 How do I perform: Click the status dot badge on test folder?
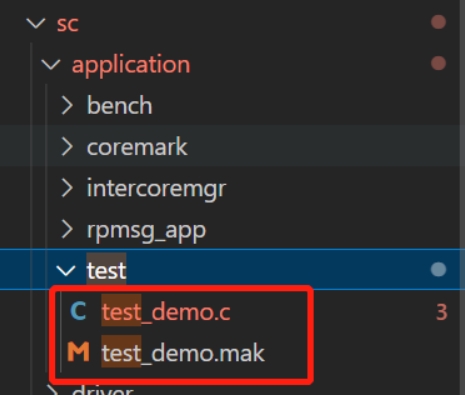[438, 269]
